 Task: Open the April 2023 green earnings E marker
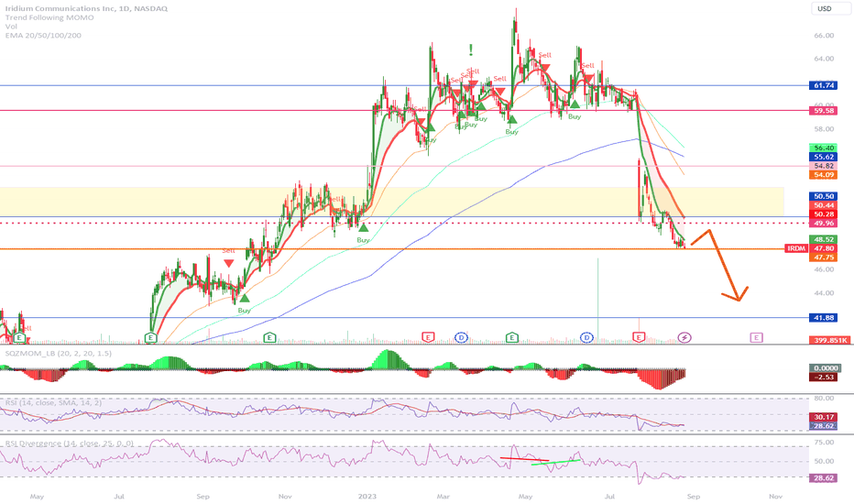tap(511, 338)
